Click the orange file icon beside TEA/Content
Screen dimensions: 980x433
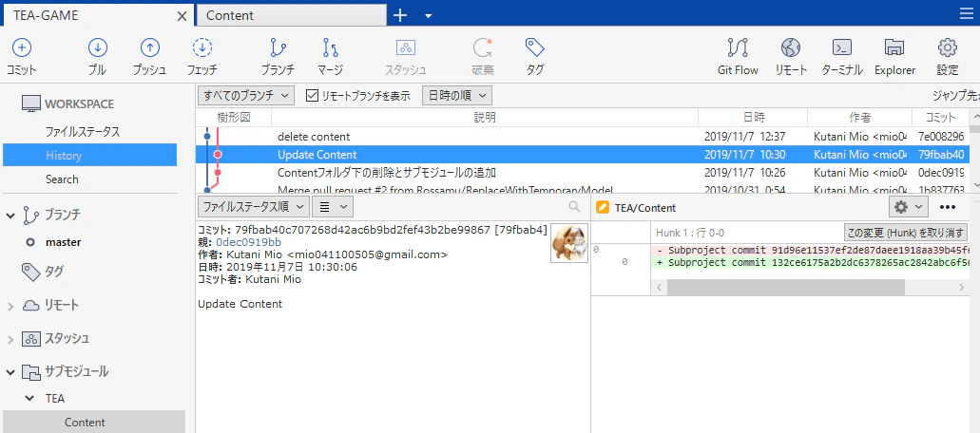pyautogui.click(x=603, y=208)
